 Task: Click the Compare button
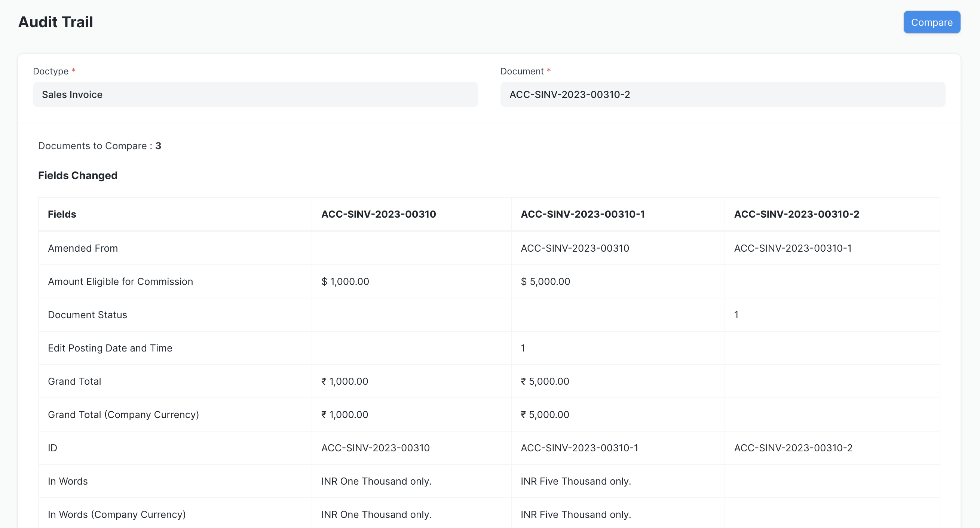click(932, 22)
